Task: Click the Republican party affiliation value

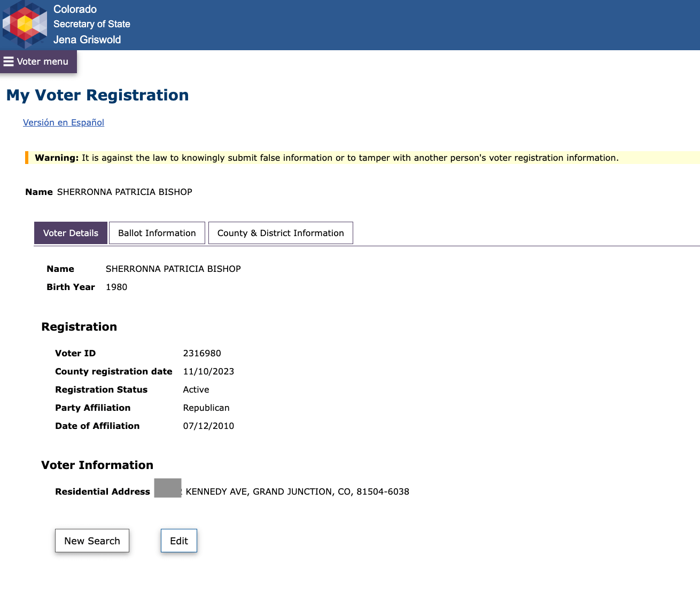Action: coord(206,408)
